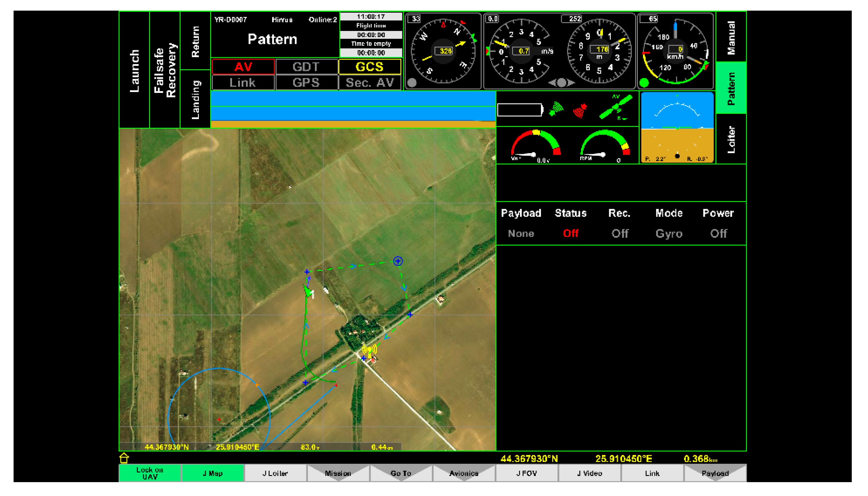This screenshot has height=496, width=868.
Task: Switch to Loiter flight mode tab
Action: 731,139
